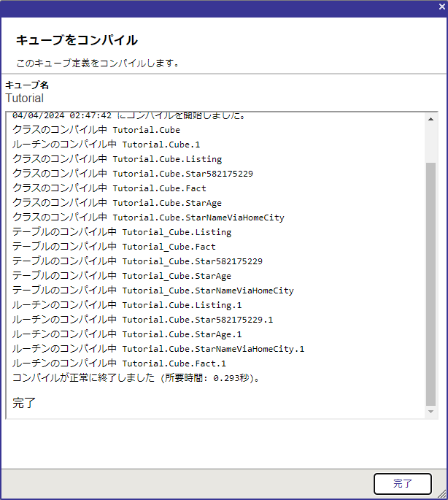Click the 完了 status text in the log

[x=24, y=402]
